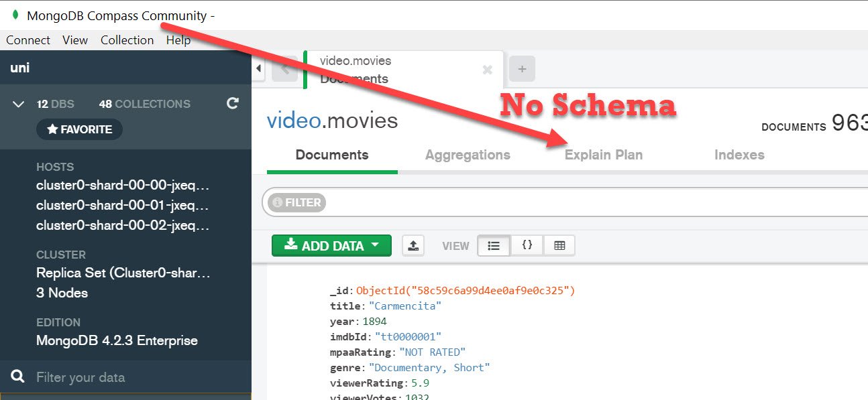Open the ADD DATA dropdown
Viewport: 868px width, 400px height.
[x=331, y=245]
